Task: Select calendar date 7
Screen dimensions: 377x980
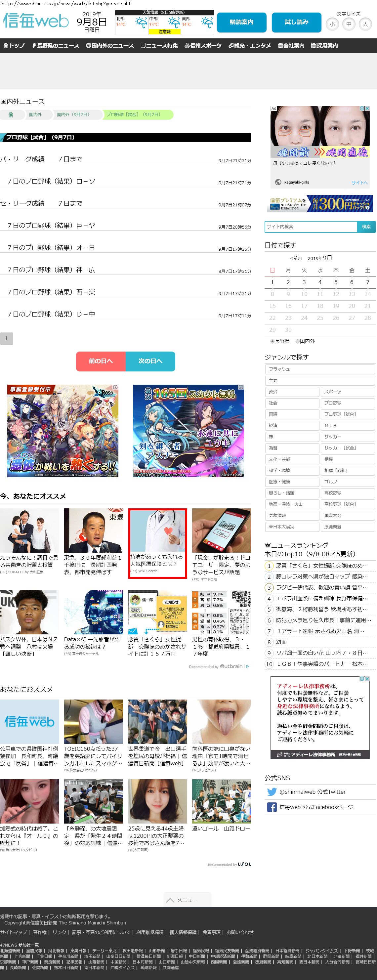Action: click(367, 282)
